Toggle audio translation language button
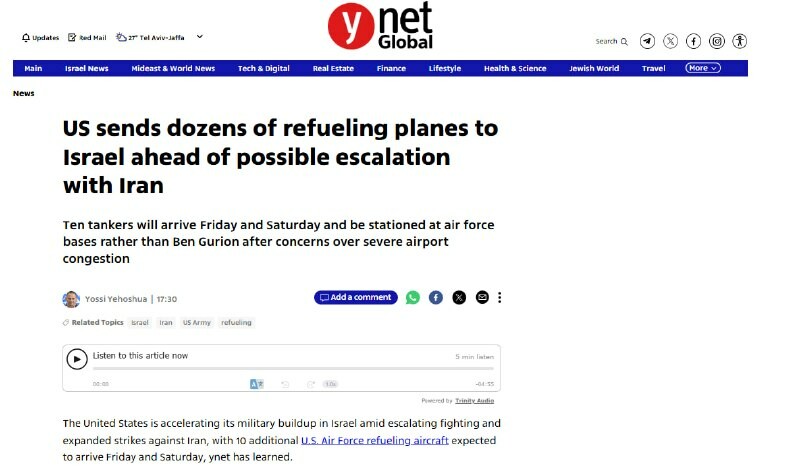Screen dimensions: 800x471 coord(257,384)
